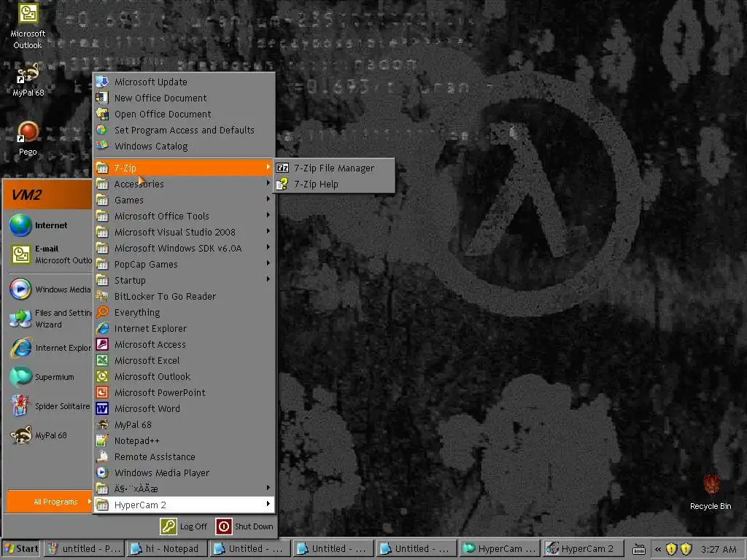Image resolution: width=747 pixels, height=560 pixels.
Task: Open MyPal 68 desktop shortcut
Action: coord(28,79)
